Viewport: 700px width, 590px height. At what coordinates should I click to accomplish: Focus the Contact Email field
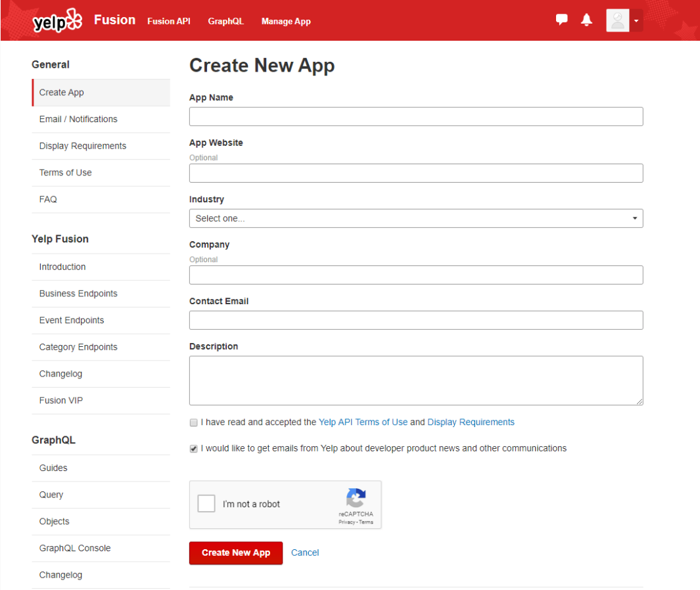tap(416, 321)
